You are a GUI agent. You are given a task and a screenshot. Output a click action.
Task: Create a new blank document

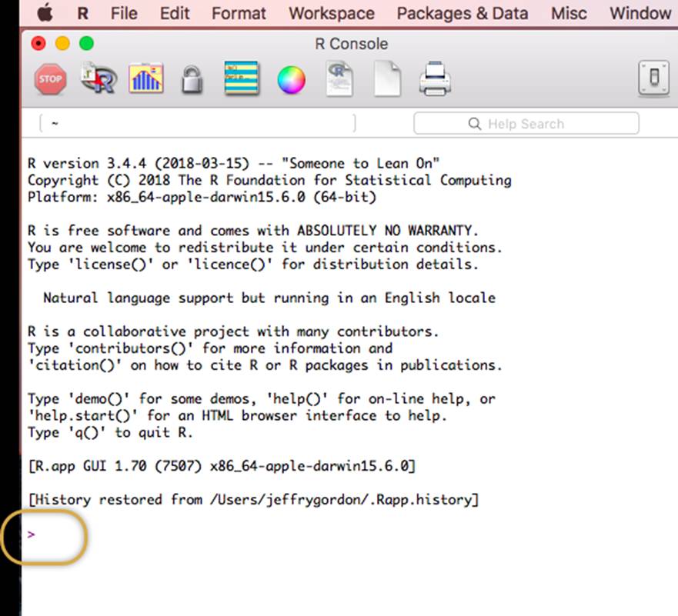[x=387, y=80]
